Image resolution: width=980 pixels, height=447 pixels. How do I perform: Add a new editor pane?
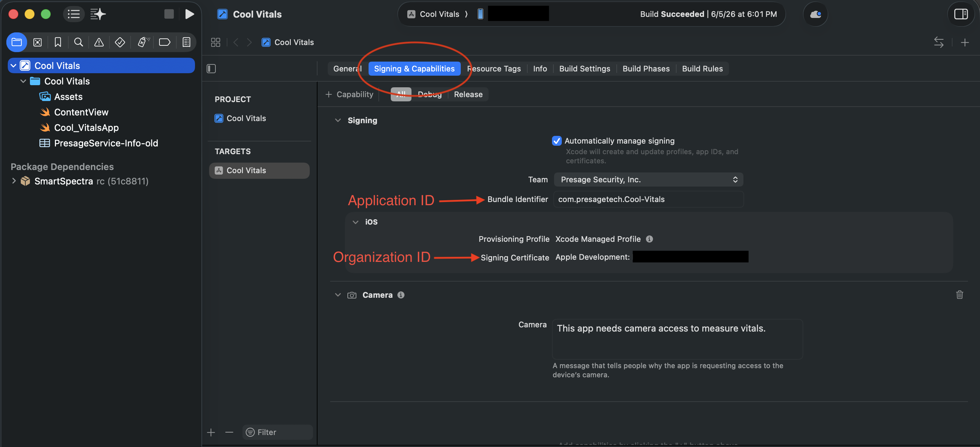965,42
